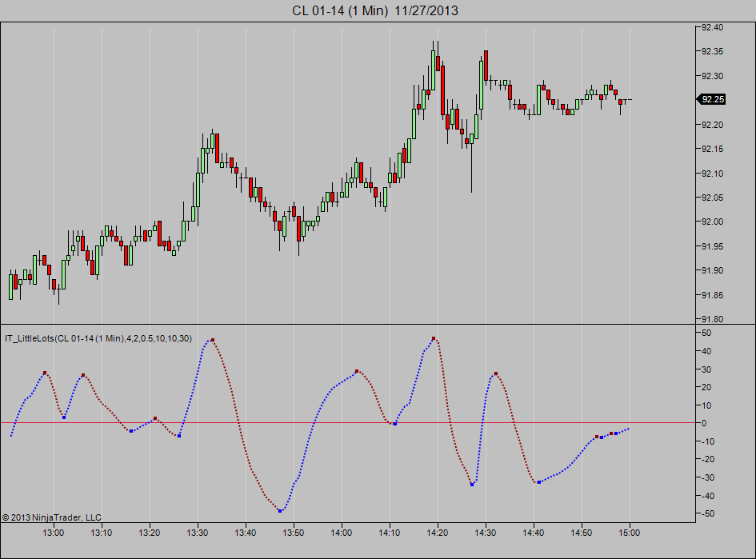Click the 92.35 price axis label
The width and height of the screenshot is (756, 559).
(712, 51)
